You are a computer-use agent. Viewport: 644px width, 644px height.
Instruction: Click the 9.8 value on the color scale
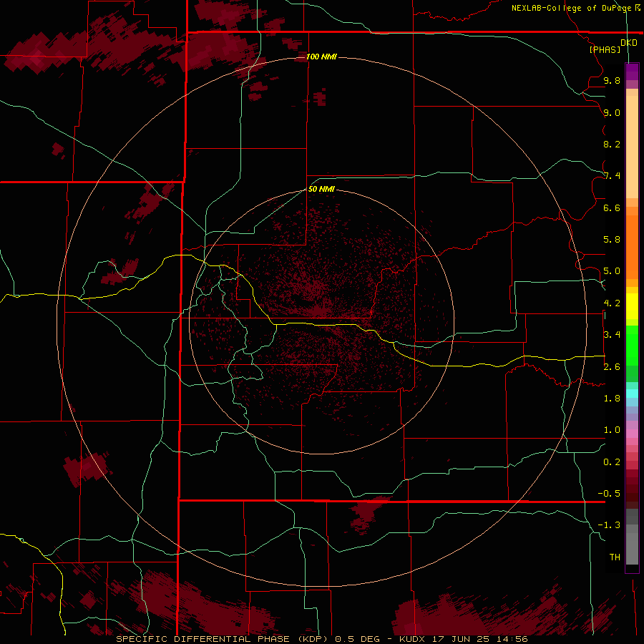[612, 80]
